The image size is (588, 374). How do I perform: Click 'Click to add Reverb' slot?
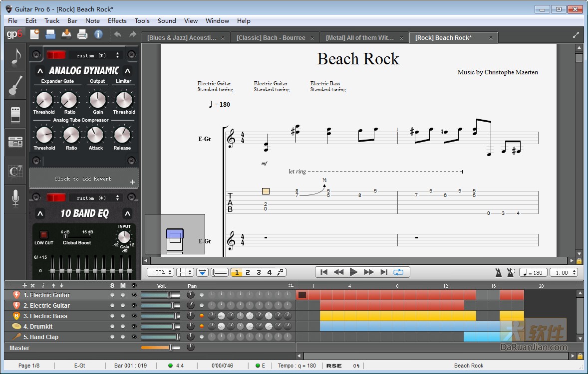(x=84, y=179)
